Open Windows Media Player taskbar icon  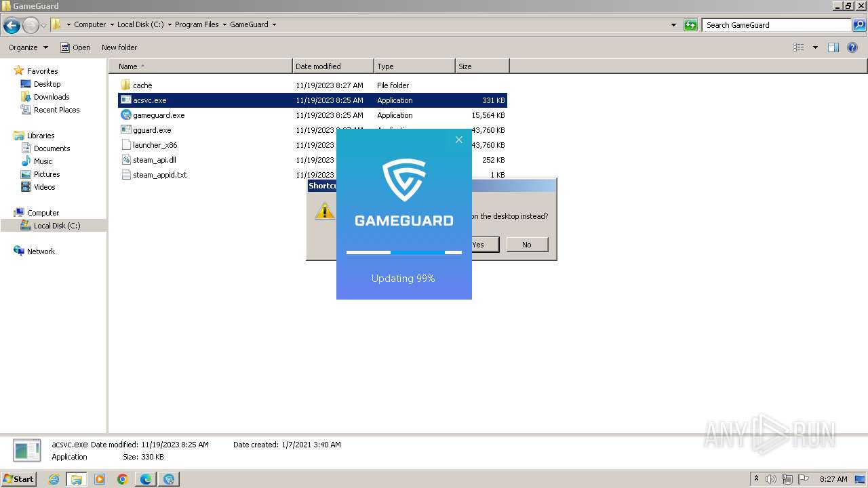click(100, 479)
